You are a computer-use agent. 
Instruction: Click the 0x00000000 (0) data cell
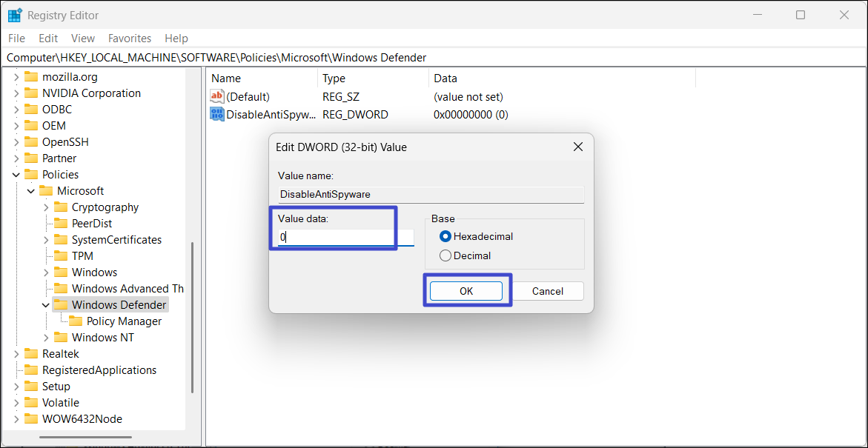(x=471, y=115)
